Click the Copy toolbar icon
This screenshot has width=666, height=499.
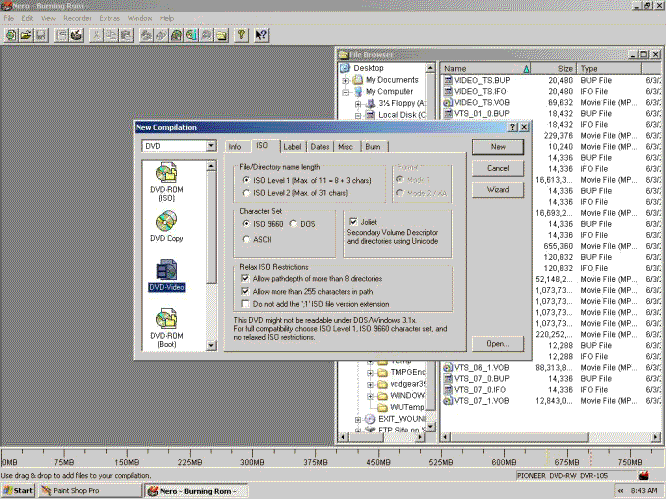tap(111, 35)
